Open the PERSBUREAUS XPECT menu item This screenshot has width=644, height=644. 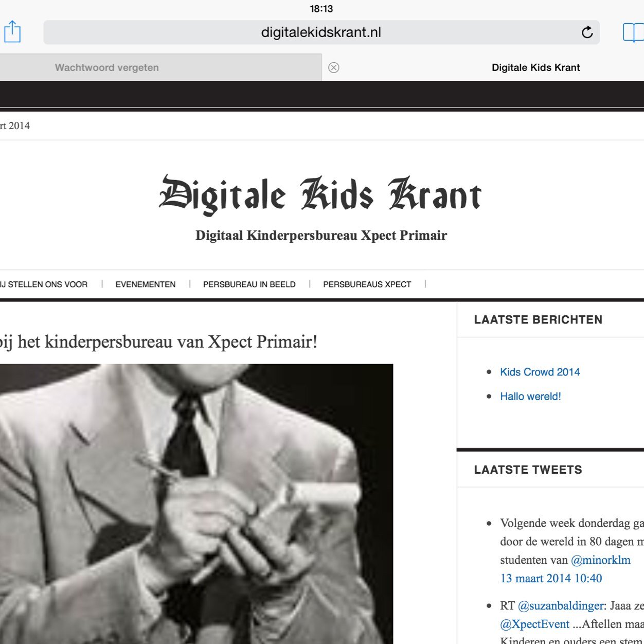367,284
